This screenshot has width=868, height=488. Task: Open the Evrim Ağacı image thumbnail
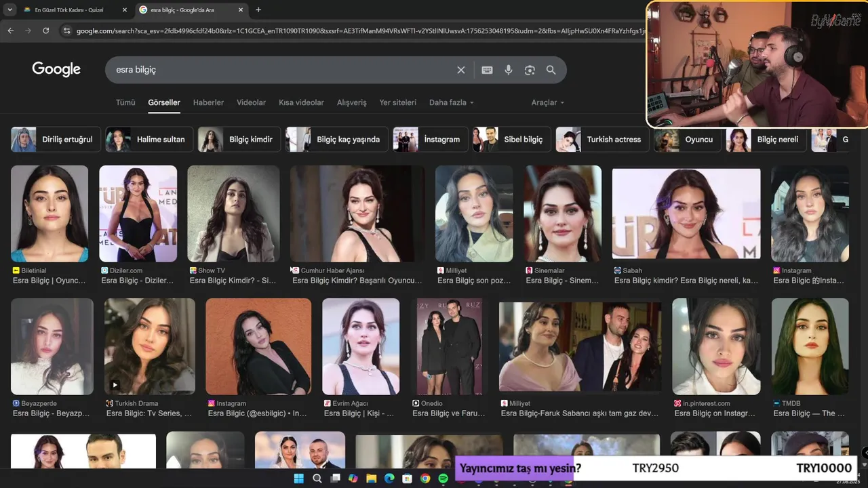point(361,346)
